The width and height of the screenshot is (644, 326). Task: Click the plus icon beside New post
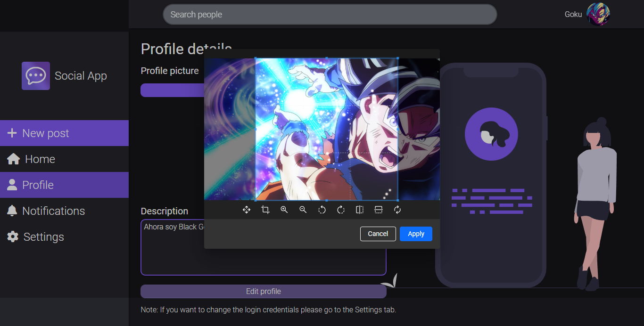[12, 133]
